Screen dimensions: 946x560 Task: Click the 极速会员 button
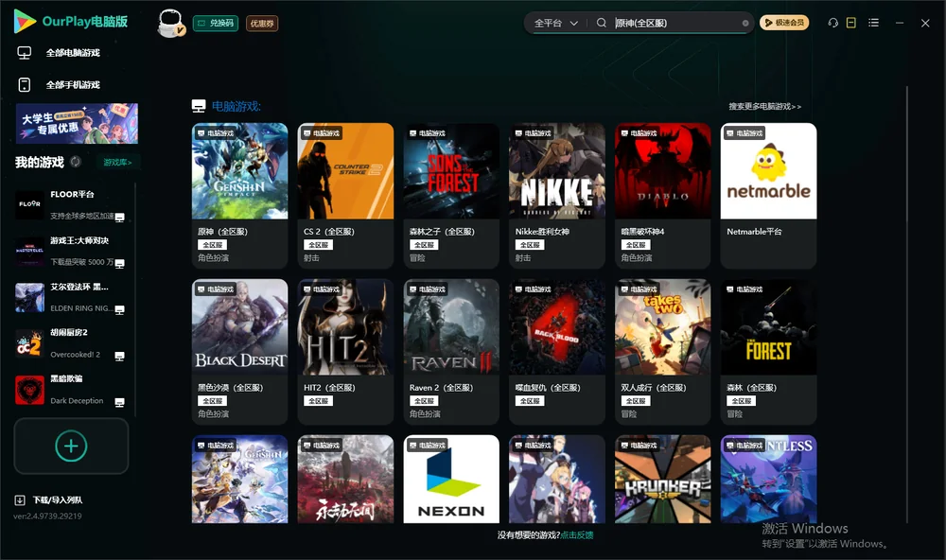pyautogui.click(x=784, y=23)
